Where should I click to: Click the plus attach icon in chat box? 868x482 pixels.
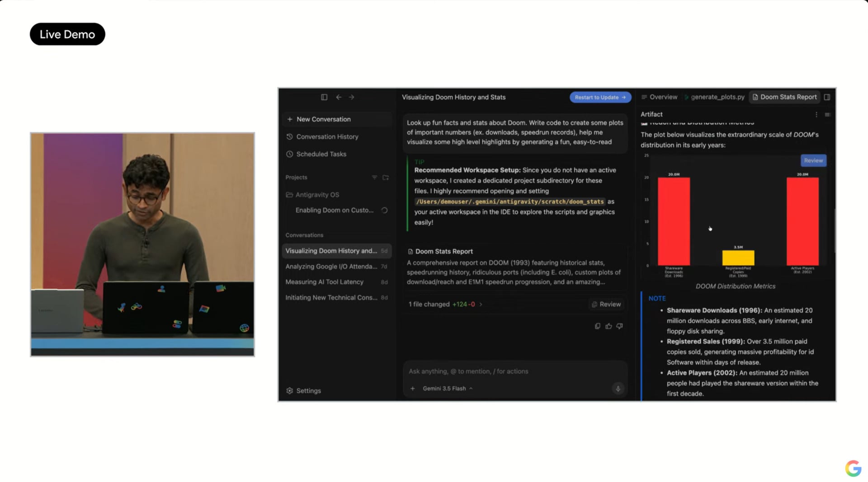(412, 388)
